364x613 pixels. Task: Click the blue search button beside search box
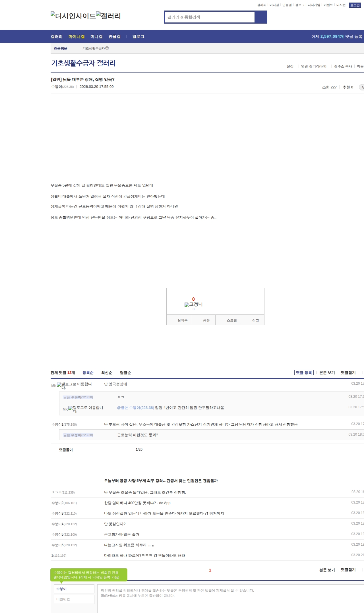[261, 17]
